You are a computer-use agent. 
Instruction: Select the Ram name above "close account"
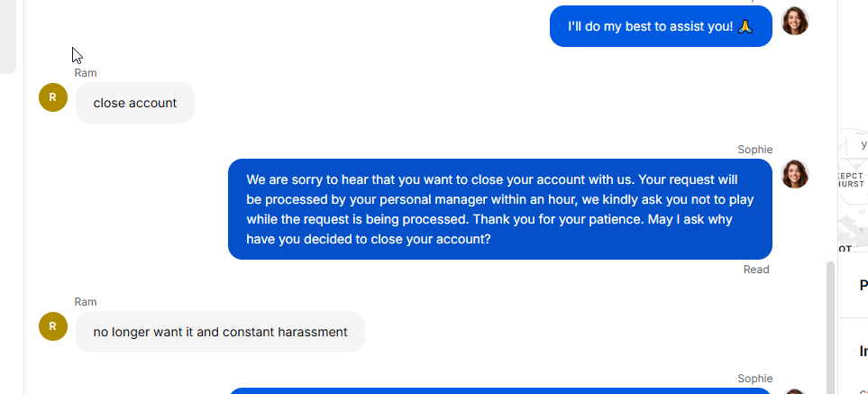point(86,73)
